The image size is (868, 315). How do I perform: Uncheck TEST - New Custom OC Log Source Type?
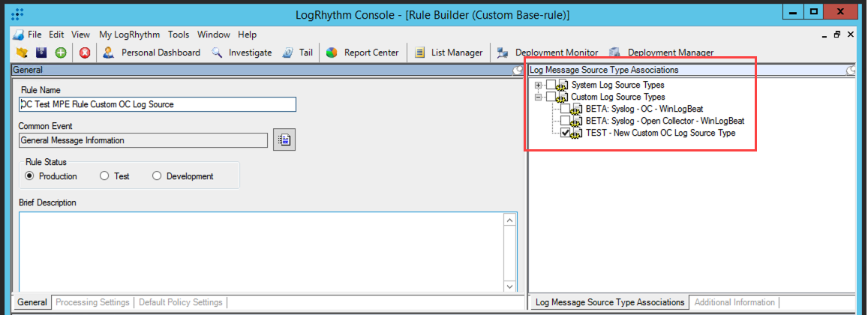pos(566,133)
